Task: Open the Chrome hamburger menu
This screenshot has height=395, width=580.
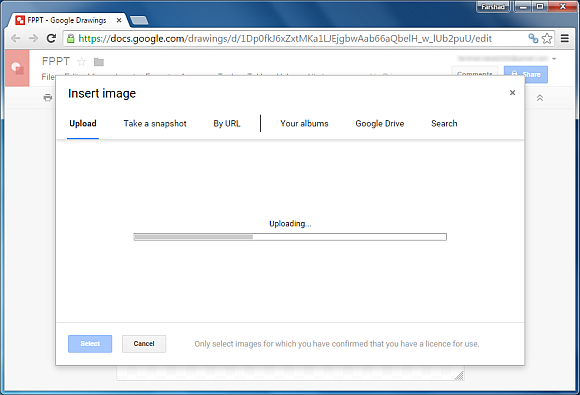Action: [564, 38]
